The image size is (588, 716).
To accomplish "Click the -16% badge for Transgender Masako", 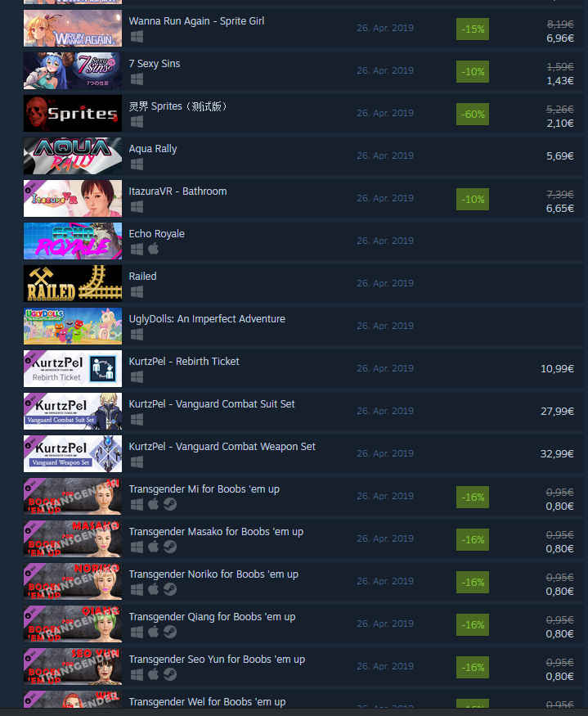I will tap(473, 539).
